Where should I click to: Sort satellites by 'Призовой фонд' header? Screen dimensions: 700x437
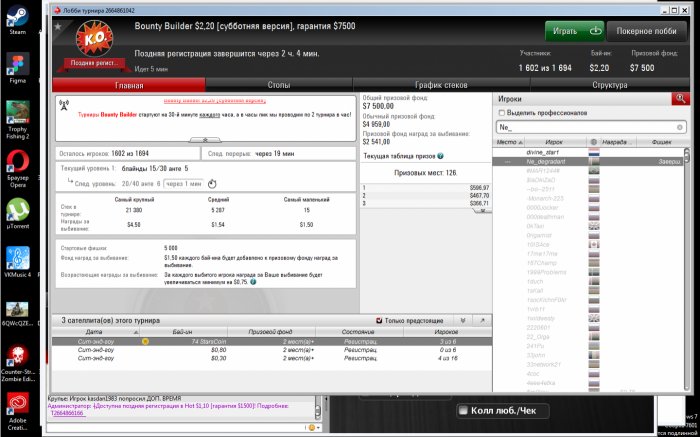[x=271, y=332]
